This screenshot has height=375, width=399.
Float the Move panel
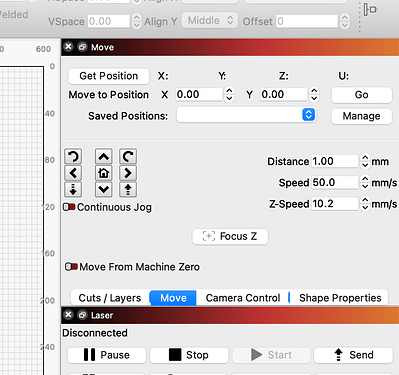[x=82, y=47]
